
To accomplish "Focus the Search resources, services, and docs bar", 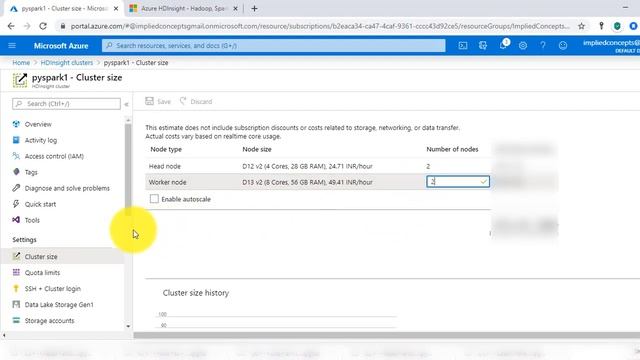I will [273, 45].
